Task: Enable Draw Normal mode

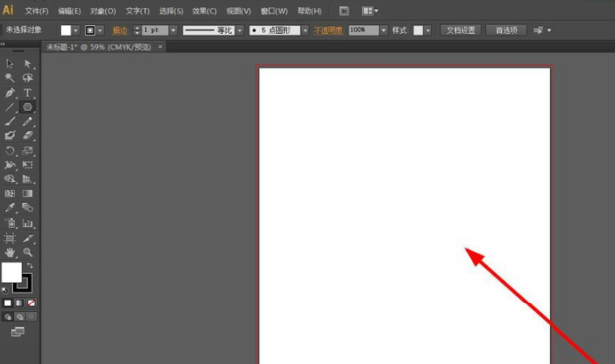Action: (x=8, y=317)
